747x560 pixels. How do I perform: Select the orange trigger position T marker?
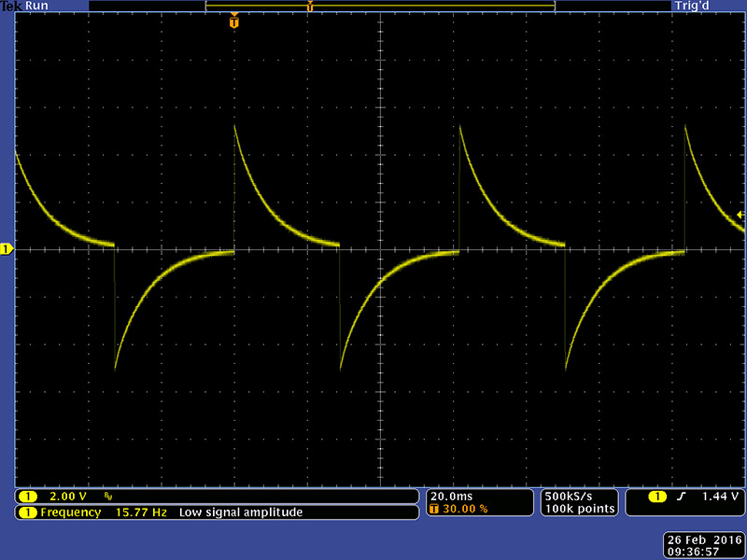pos(233,21)
